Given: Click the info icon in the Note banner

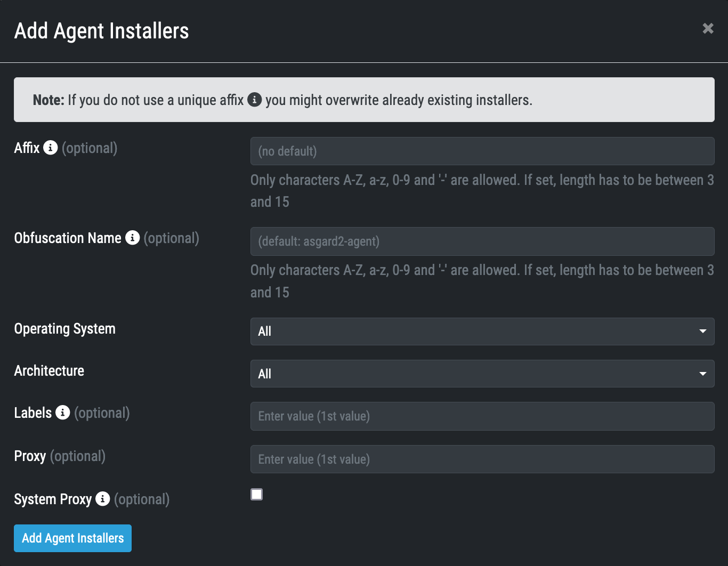Looking at the screenshot, I should [255, 100].
